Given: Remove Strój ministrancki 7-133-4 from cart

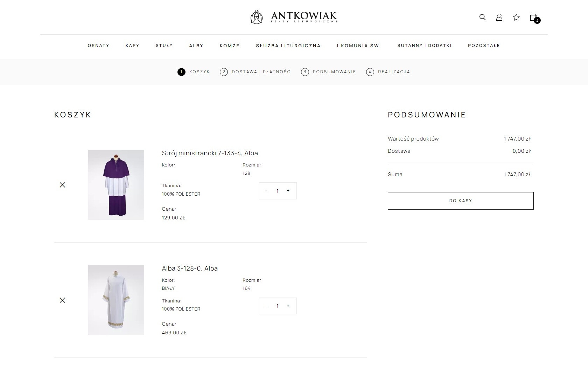Looking at the screenshot, I should point(62,185).
